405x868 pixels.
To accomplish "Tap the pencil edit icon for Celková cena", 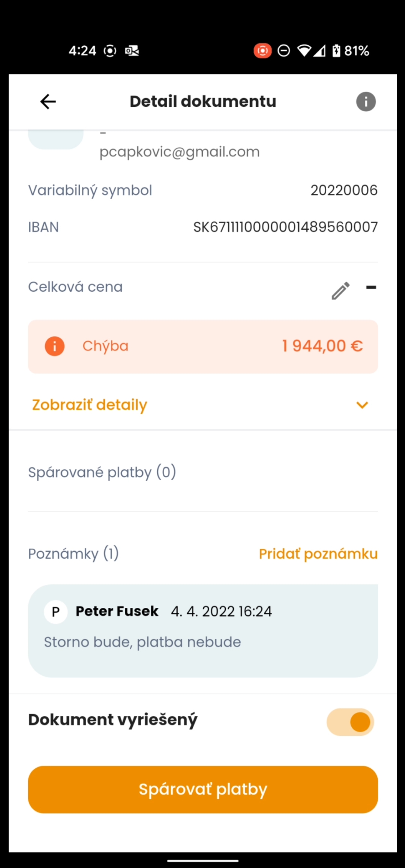I will tap(340, 290).
